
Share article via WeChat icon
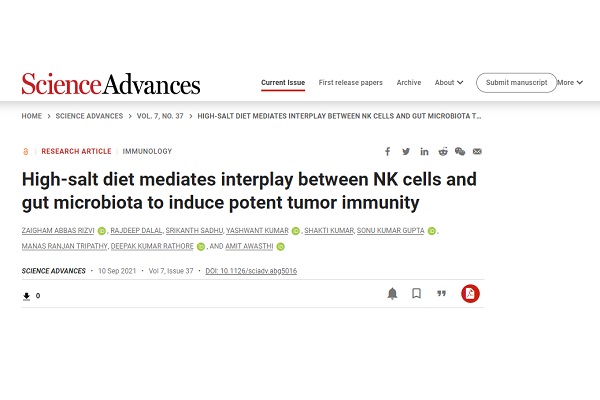coord(460,152)
